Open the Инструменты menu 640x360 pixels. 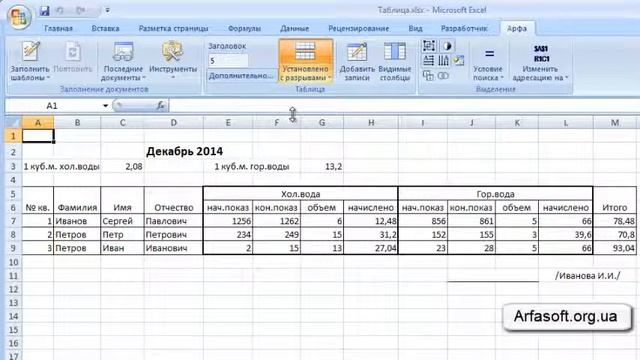click(173, 61)
